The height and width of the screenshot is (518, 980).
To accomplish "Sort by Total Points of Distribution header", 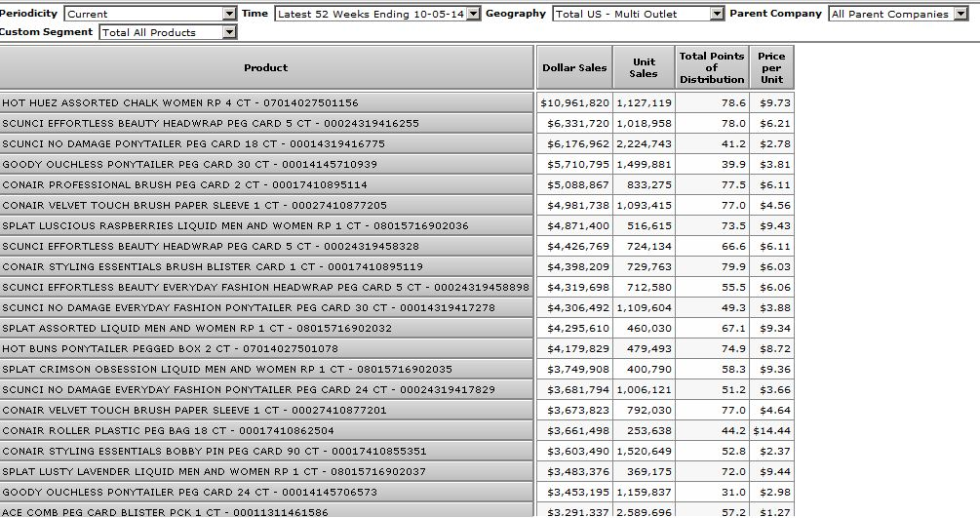I will click(712, 67).
